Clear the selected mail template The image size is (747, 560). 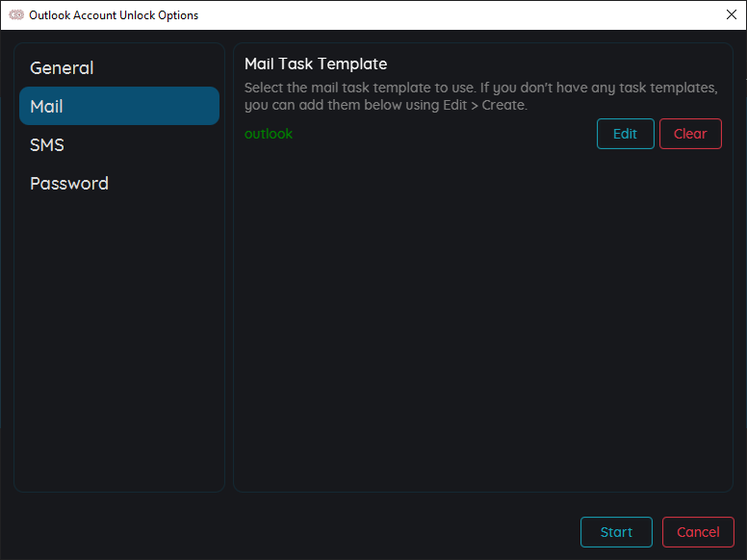690,134
